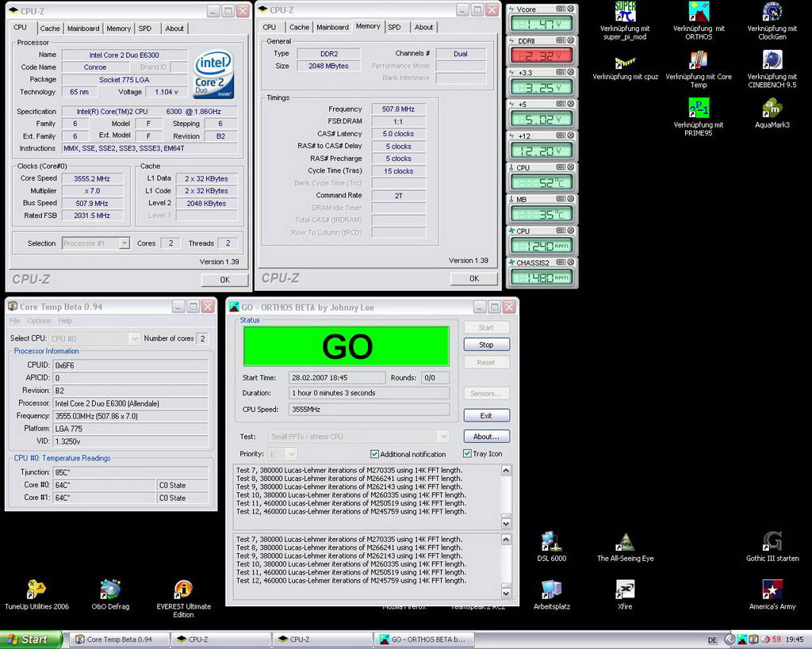Viewport: 812px width, 649px height.
Task: Close the +3.3 voltage monitor panel
Action: 570,72
